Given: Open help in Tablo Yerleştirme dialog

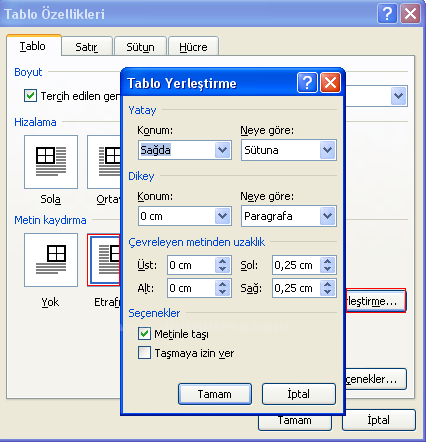Looking at the screenshot, I should point(307,83).
